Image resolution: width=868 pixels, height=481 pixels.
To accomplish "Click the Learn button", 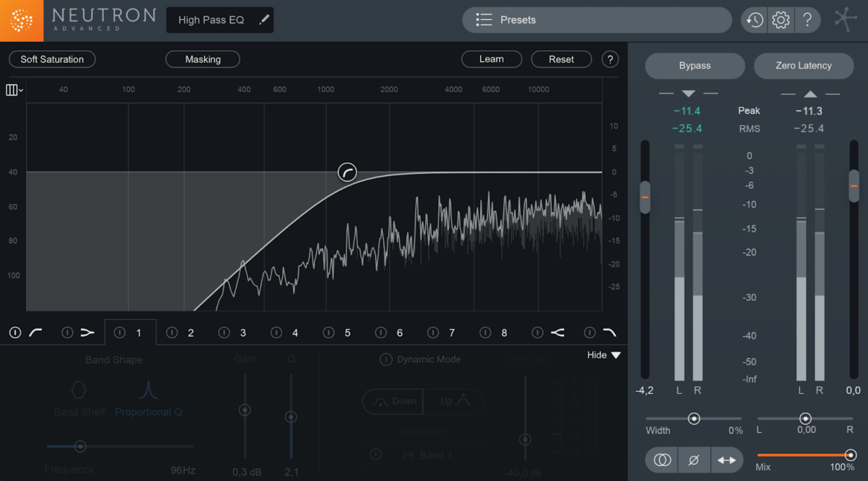I will (492, 60).
